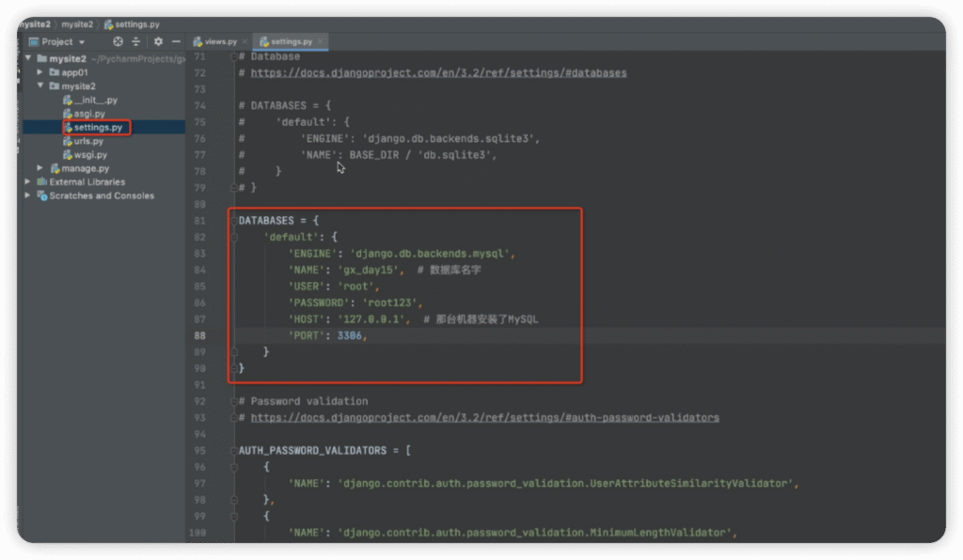The image size is (963, 560).
Task: Click line number 88 in the gutter
Action: click(x=198, y=335)
